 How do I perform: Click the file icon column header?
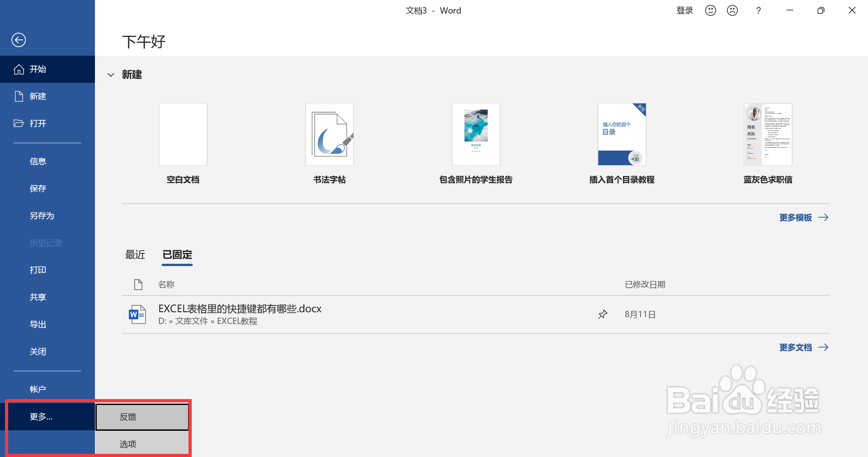[x=138, y=285]
